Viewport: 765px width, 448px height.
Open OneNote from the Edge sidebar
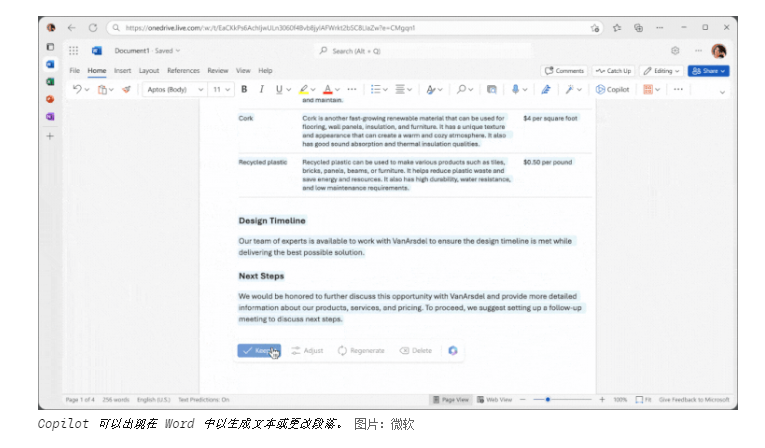pyautogui.click(x=50, y=117)
